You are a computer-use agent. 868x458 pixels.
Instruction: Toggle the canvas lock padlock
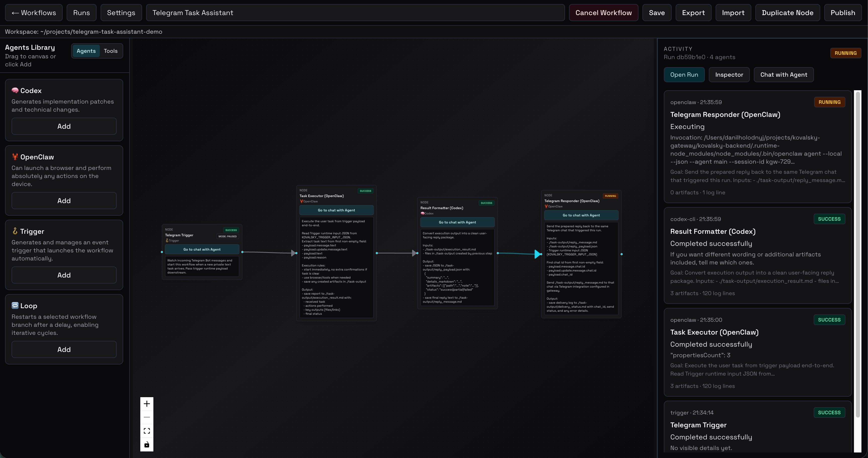point(147,444)
